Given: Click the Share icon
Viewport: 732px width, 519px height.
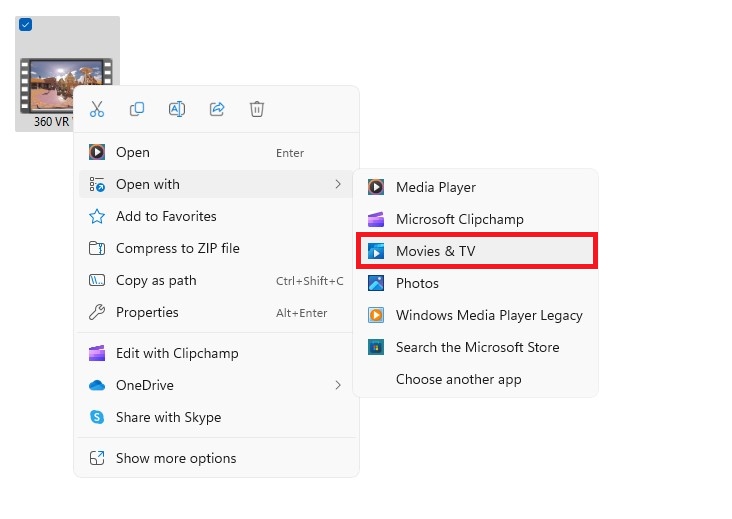Looking at the screenshot, I should coord(217,109).
